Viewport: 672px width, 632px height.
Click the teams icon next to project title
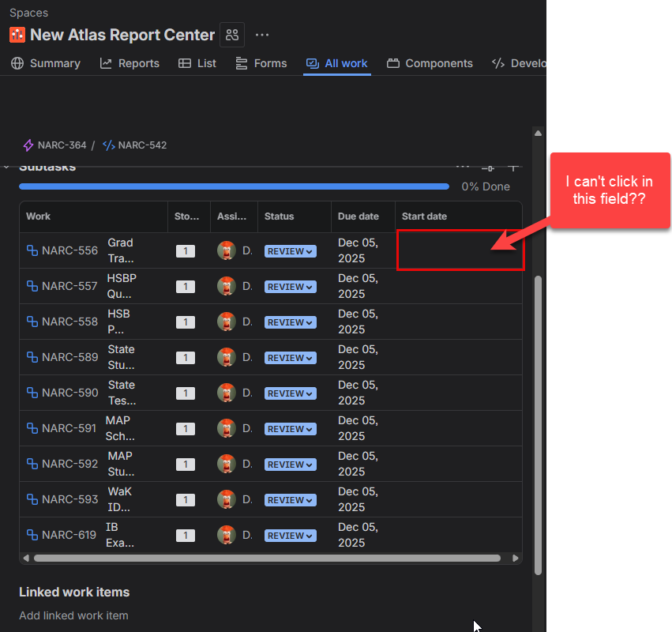point(231,35)
